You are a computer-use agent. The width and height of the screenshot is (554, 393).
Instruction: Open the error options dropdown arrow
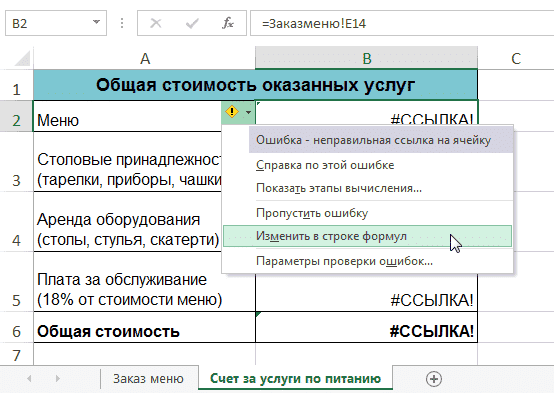pos(248,112)
